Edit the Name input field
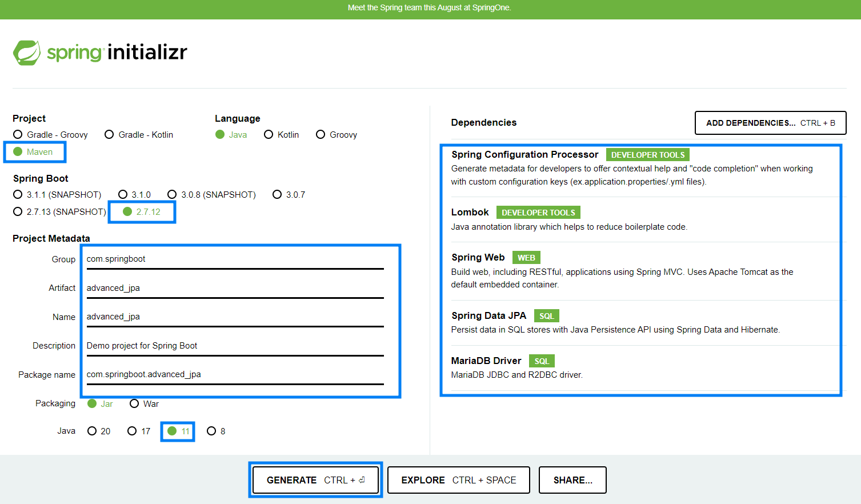This screenshot has height=504, width=861. pos(235,317)
